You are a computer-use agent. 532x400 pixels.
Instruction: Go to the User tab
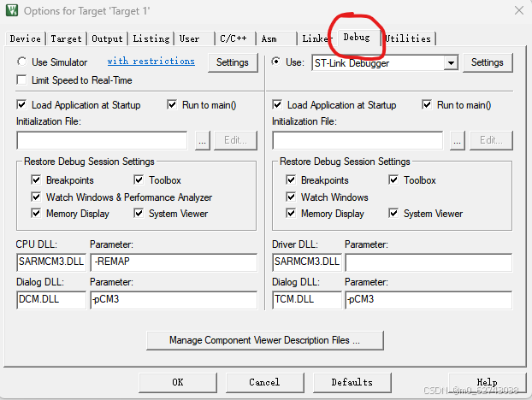pos(195,38)
